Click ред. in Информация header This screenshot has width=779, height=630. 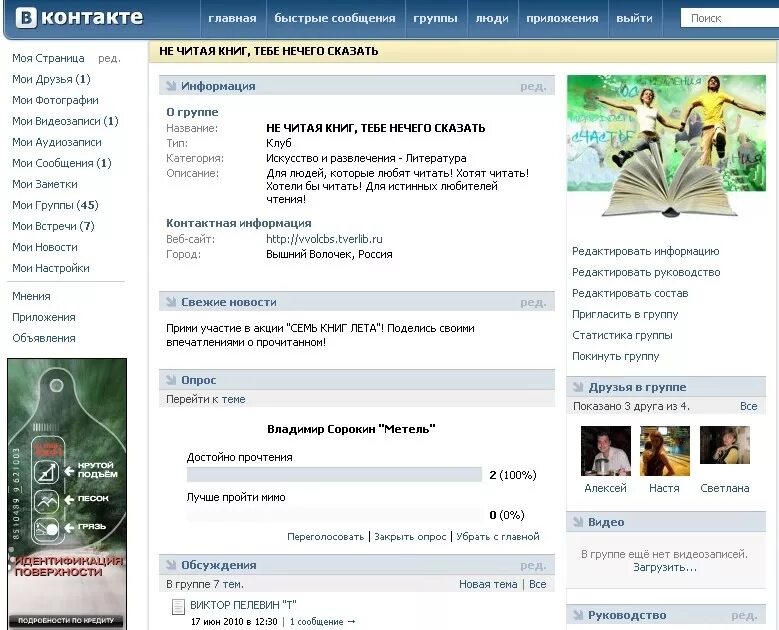pos(533,86)
